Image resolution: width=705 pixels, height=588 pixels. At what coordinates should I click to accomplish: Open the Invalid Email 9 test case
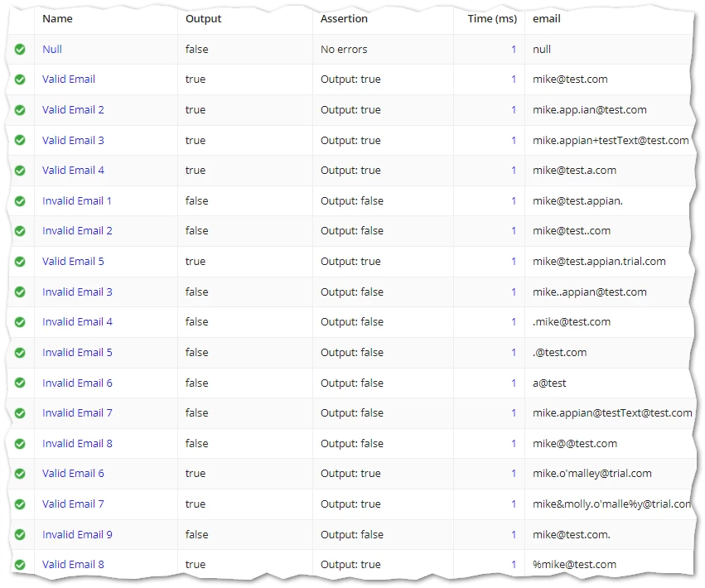[77, 534]
